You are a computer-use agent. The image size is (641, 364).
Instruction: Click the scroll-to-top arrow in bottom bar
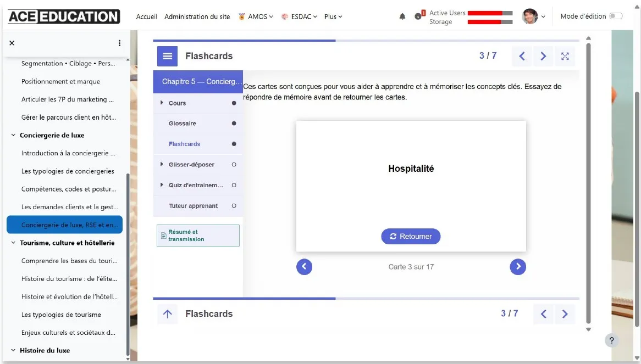click(x=167, y=314)
